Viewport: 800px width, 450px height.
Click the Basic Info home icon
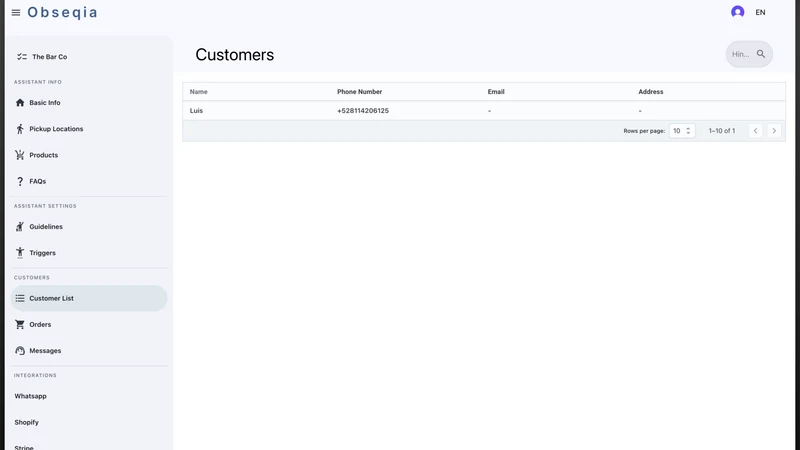(x=20, y=103)
